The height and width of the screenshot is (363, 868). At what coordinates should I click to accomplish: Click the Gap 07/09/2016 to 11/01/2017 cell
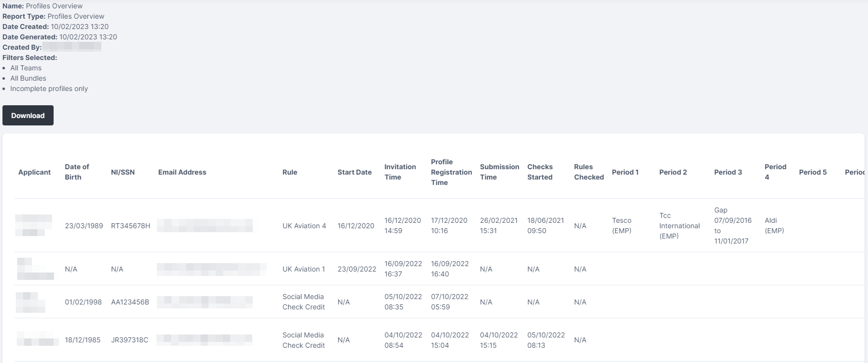[x=733, y=226]
